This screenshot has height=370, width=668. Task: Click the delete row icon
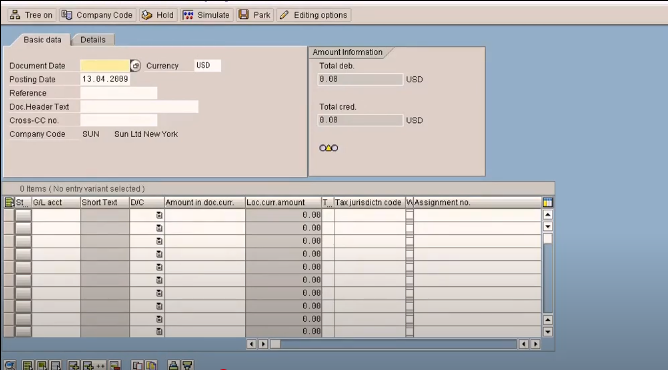pos(114,365)
